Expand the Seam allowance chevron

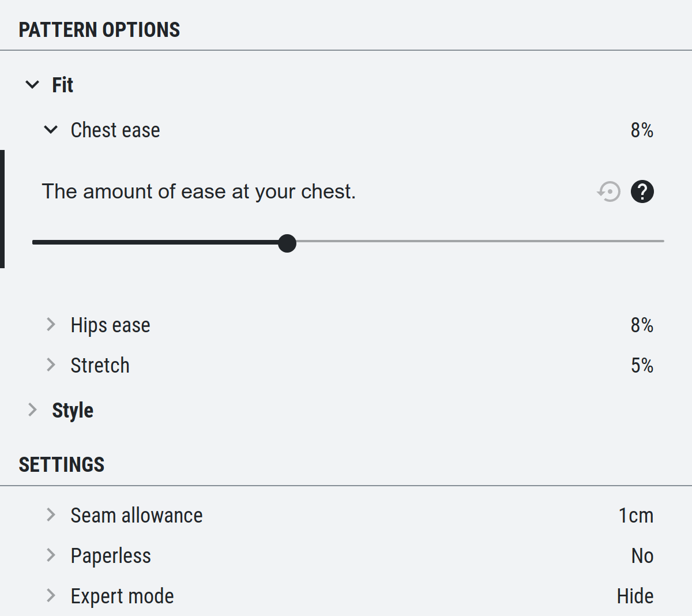click(51, 514)
